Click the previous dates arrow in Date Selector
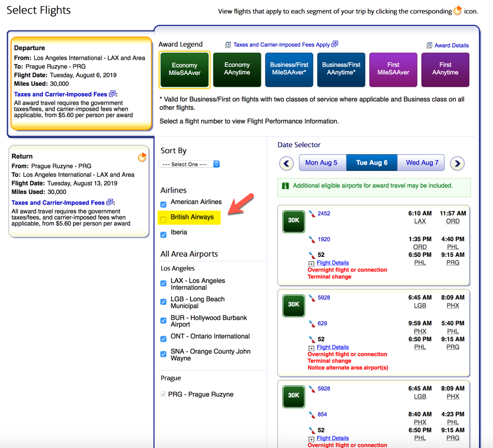The image size is (493, 448). pos(286,163)
